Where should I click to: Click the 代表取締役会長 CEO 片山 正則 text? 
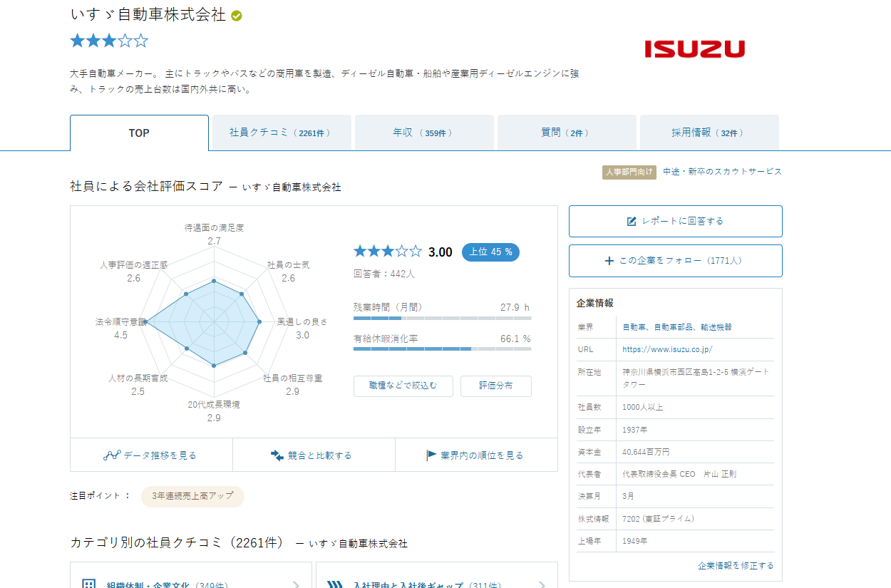click(x=679, y=475)
